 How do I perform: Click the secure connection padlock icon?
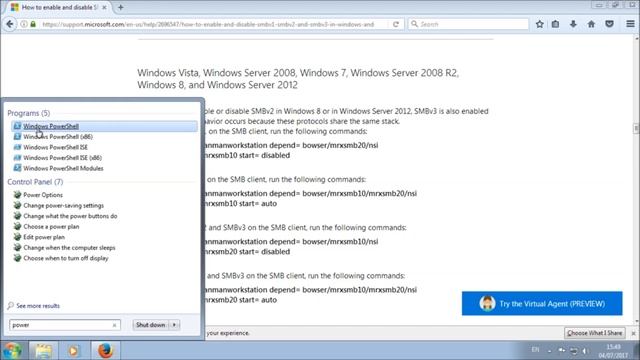point(33,24)
